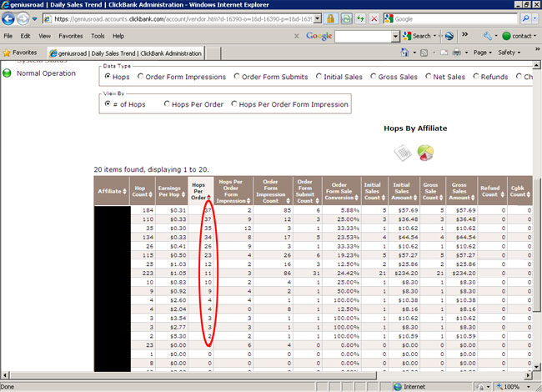Screen dimensions: 542x392
Task: Click the globe icon in Google toolbar
Action: (x=449, y=36)
